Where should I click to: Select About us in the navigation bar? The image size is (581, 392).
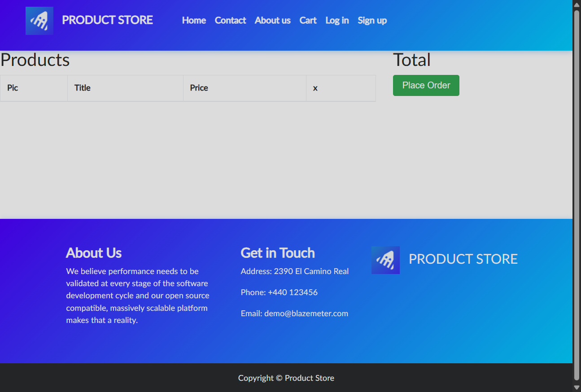coord(272,21)
